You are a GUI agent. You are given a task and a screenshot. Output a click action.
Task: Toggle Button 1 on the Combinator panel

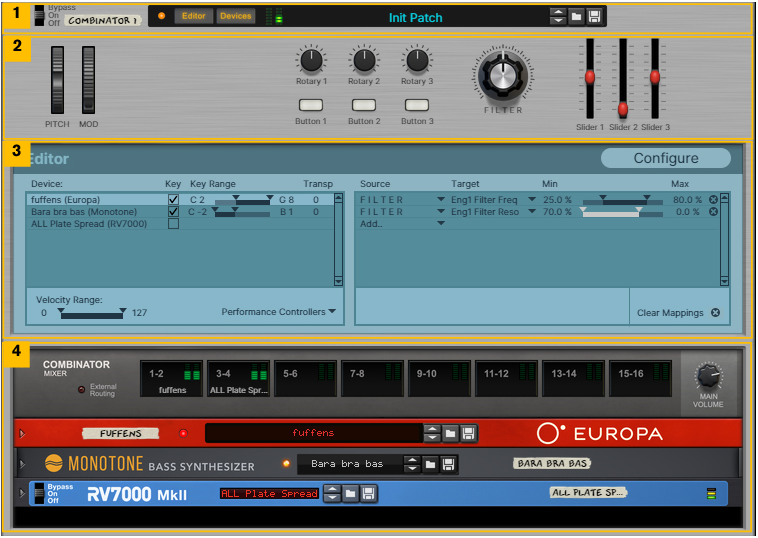tap(311, 104)
